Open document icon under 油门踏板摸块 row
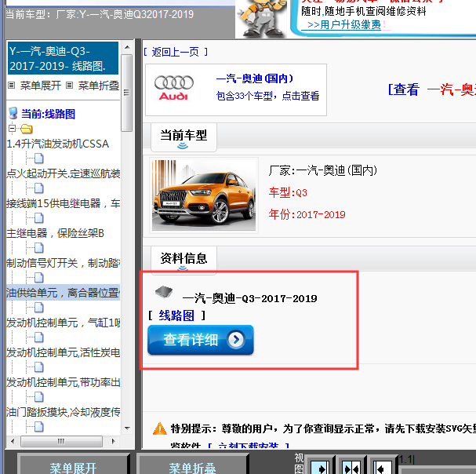Image resolution: width=476 pixels, height=474 pixels. pos(39,427)
